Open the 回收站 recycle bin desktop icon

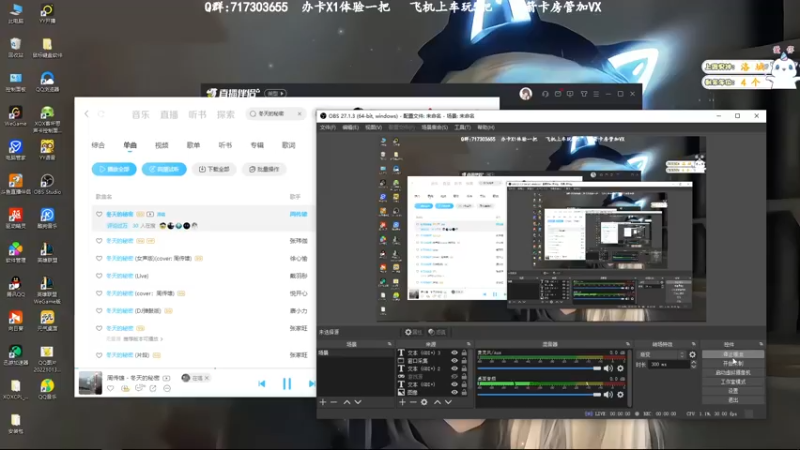tap(15, 47)
